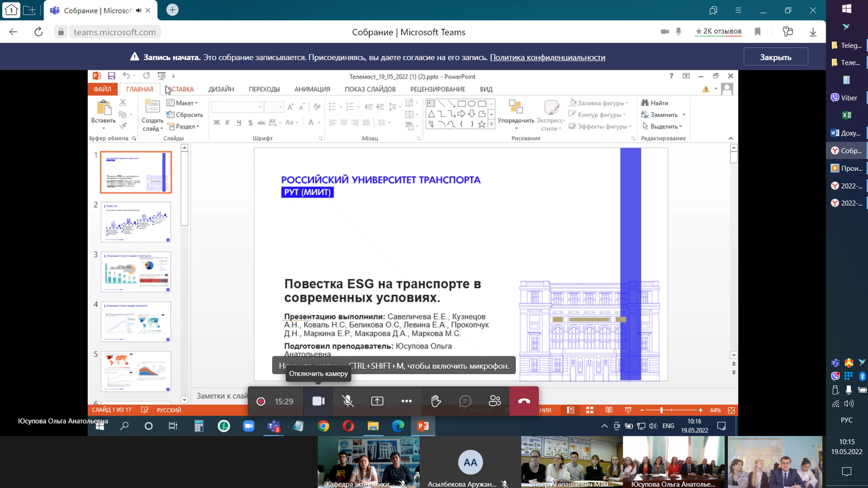Open Zoom icon in shared taskbar

(248, 426)
